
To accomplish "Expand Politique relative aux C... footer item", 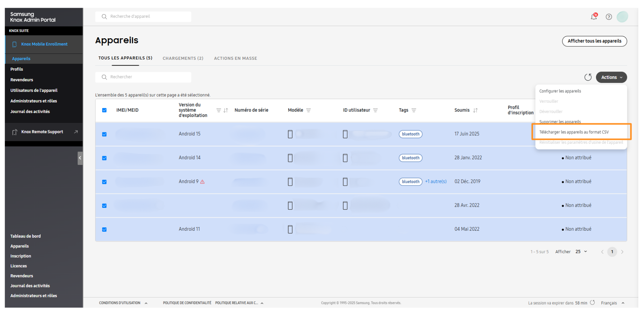I will [239, 303].
